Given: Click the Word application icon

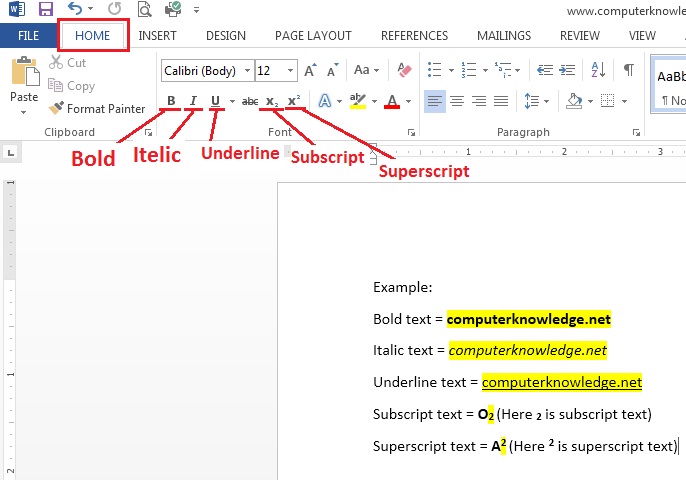Looking at the screenshot, I should 17,9.
